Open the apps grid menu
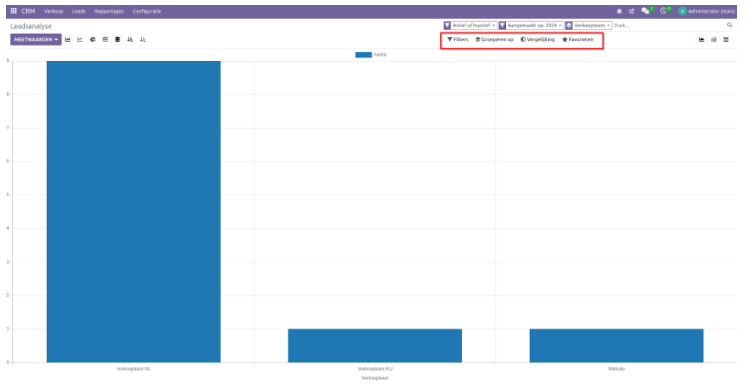Screen dimensions: 753x391 tap(13, 11)
